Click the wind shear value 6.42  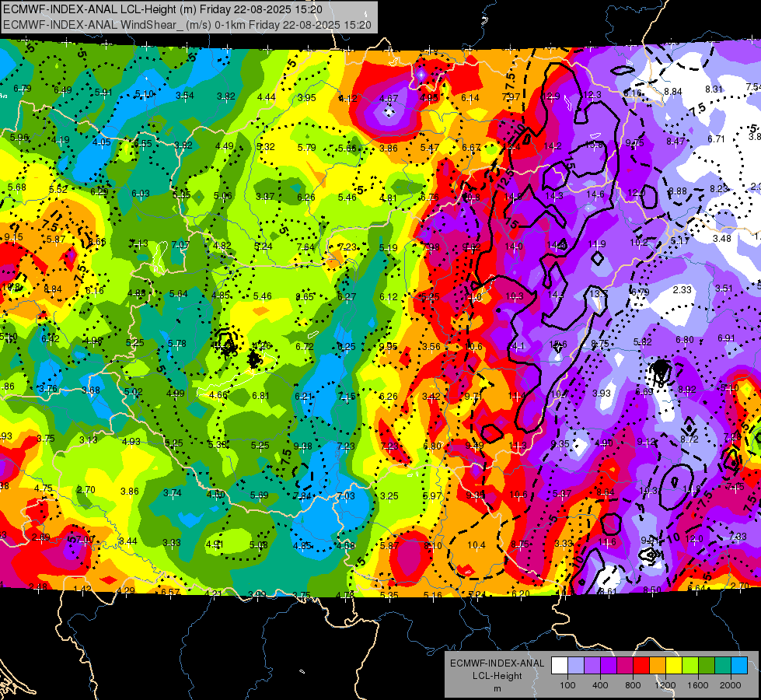pos(50,339)
